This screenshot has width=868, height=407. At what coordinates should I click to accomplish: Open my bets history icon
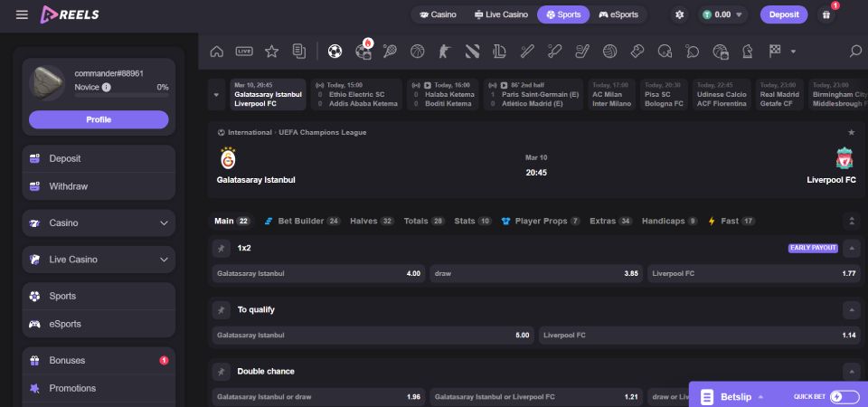tap(299, 52)
